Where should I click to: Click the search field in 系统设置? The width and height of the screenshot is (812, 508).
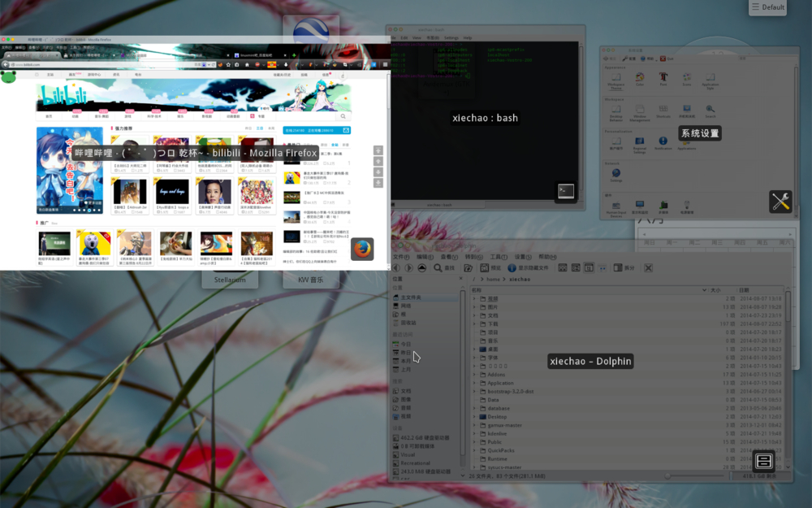767,59
